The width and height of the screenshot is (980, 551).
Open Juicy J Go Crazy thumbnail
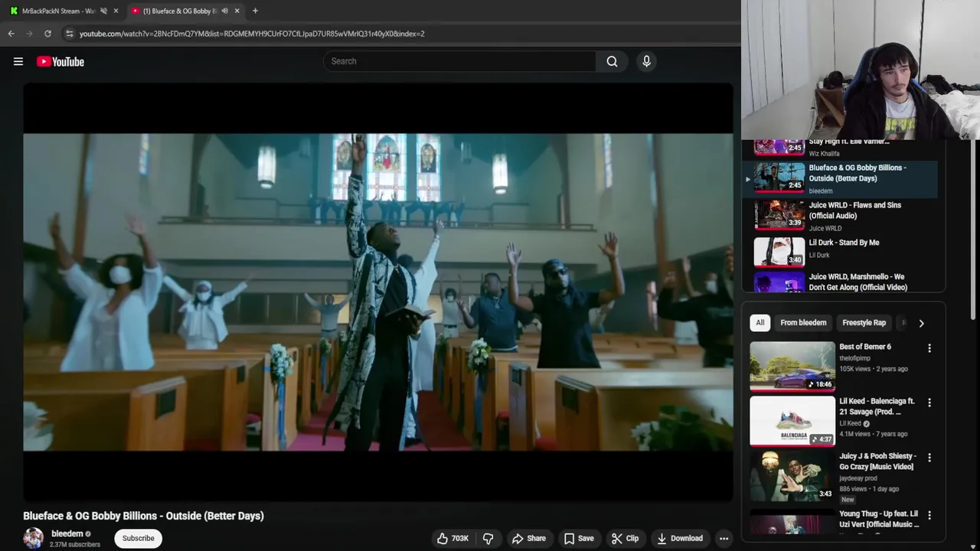pos(792,476)
